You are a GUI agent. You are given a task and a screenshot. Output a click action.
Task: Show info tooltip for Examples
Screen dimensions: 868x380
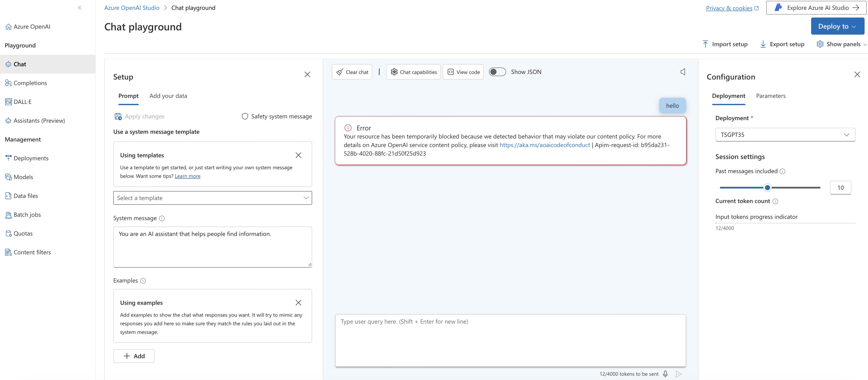click(143, 281)
